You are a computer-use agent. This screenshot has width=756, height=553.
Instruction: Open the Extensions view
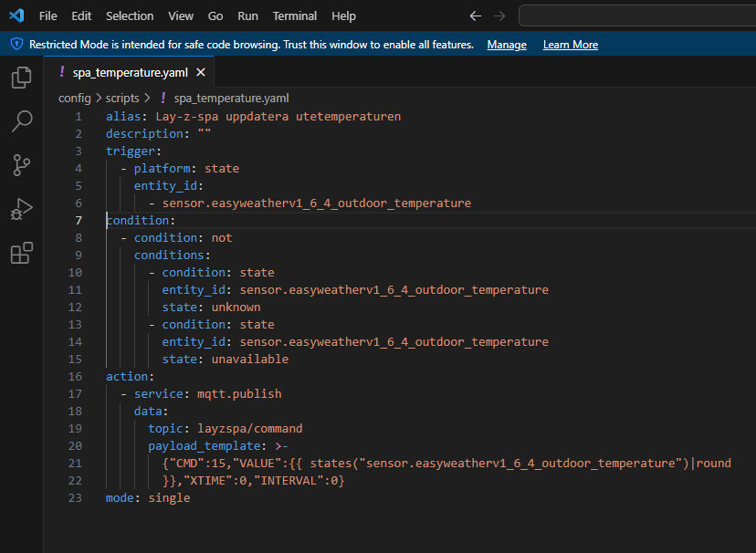(x=21, y=253)
